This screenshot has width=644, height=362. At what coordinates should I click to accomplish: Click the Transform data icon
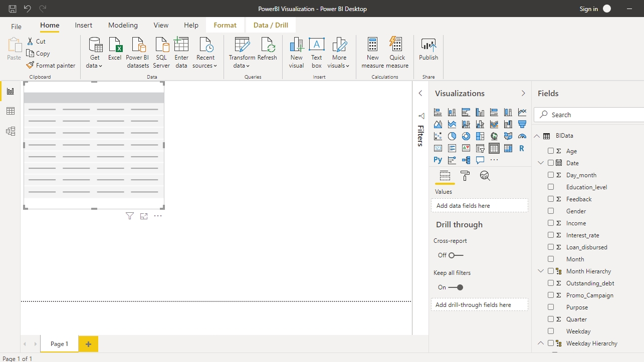point(242,45)
